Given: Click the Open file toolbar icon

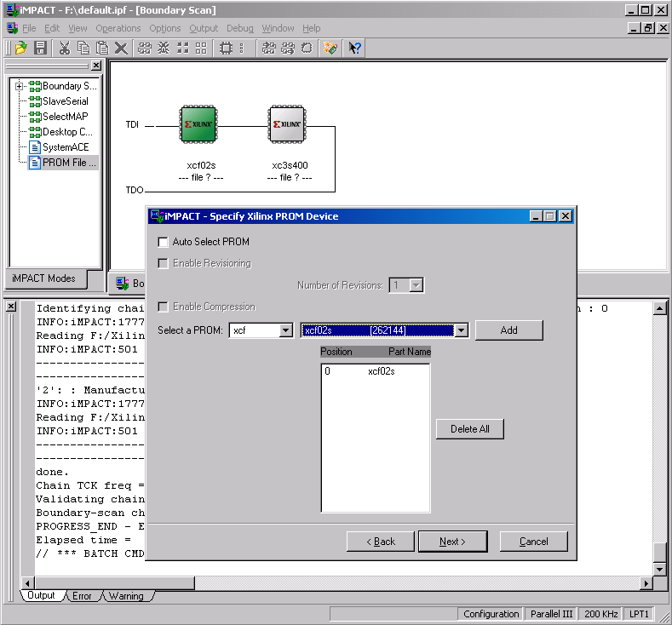Looking at the screenshot, I should point(20,48).
